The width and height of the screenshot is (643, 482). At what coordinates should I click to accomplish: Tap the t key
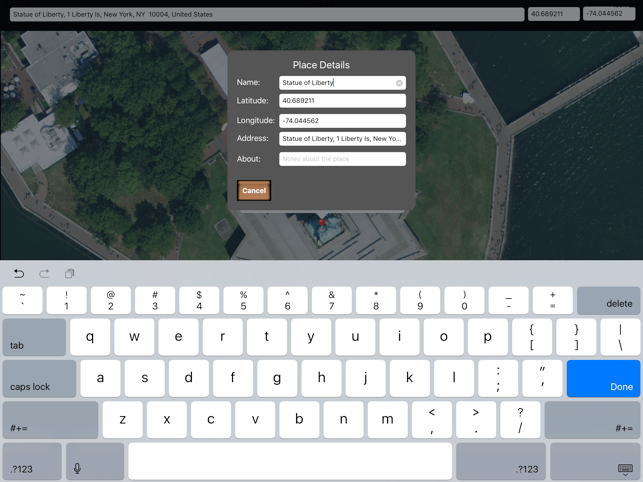267,337
